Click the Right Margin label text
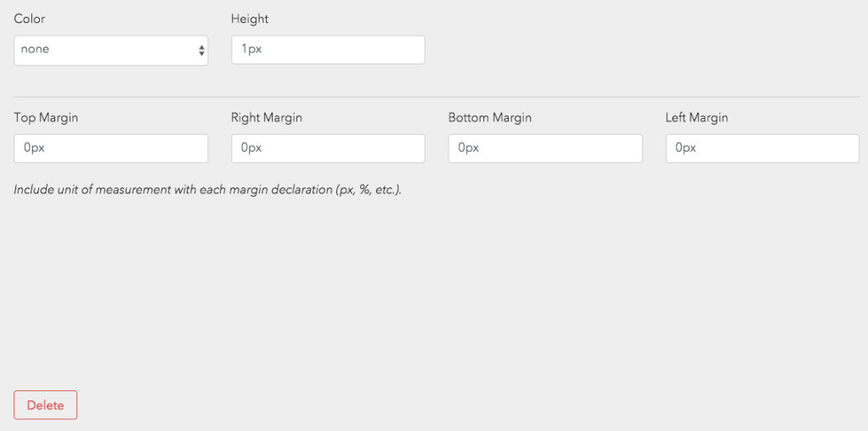Screen dimensions: 868x431 click(x=266, y=118)
